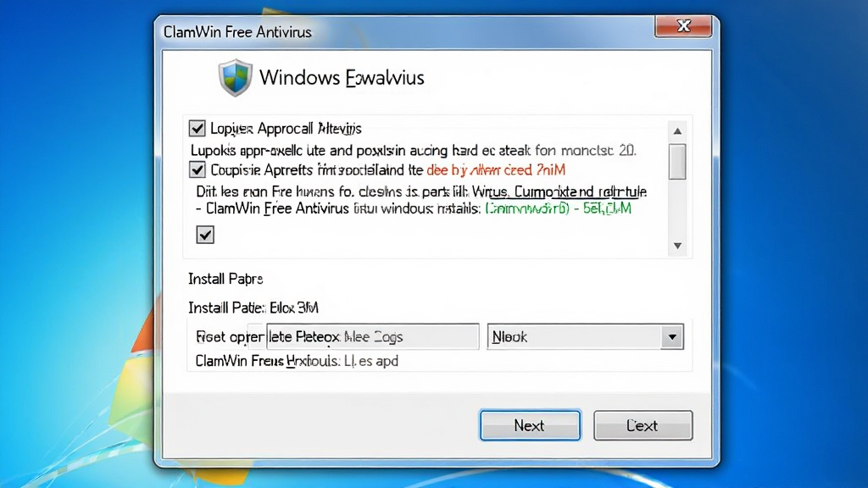The image size is (868, 488).
Task: Click the 'Windows Eowalvius' heading text
Action: pos(342,77)
